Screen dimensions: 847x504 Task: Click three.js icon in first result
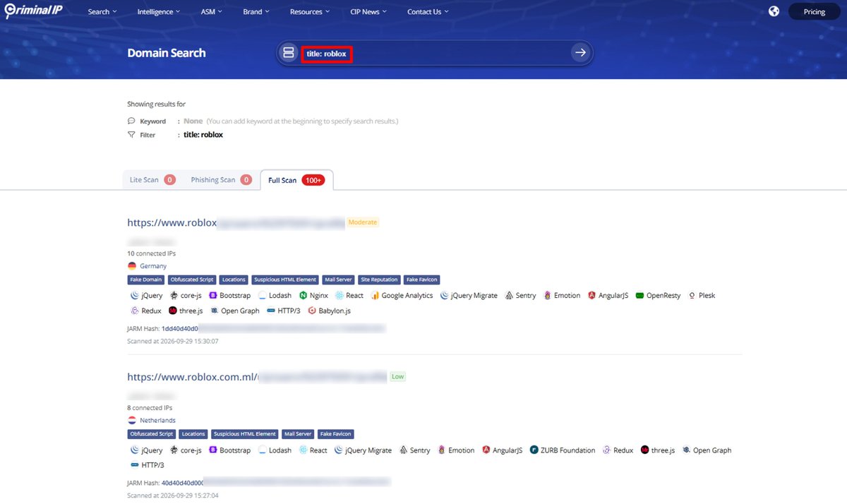[172, 311]
